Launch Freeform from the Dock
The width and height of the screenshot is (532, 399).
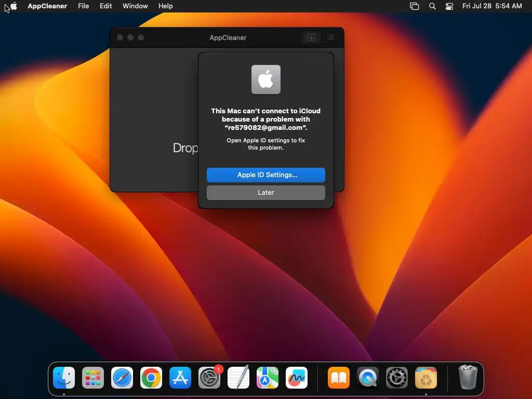[297, 378]
